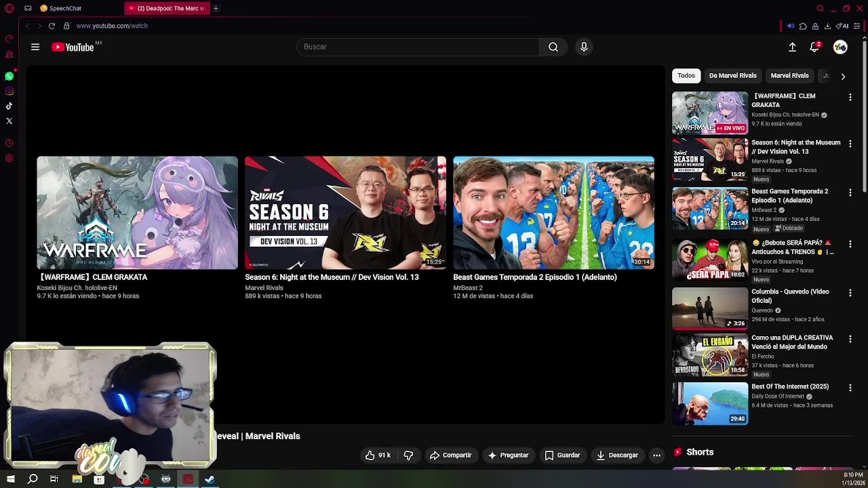This screenshot has height=488, width=868.
Task: Open Season 6 Dev Vision endscreen thumbnail
Action: tap(345, 213)
